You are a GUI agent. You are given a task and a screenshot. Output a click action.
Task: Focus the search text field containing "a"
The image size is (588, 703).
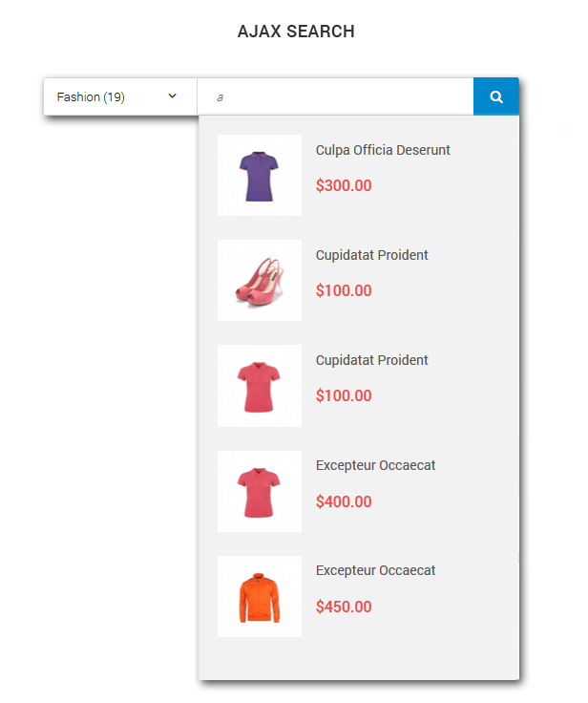[x=335, y=96]
